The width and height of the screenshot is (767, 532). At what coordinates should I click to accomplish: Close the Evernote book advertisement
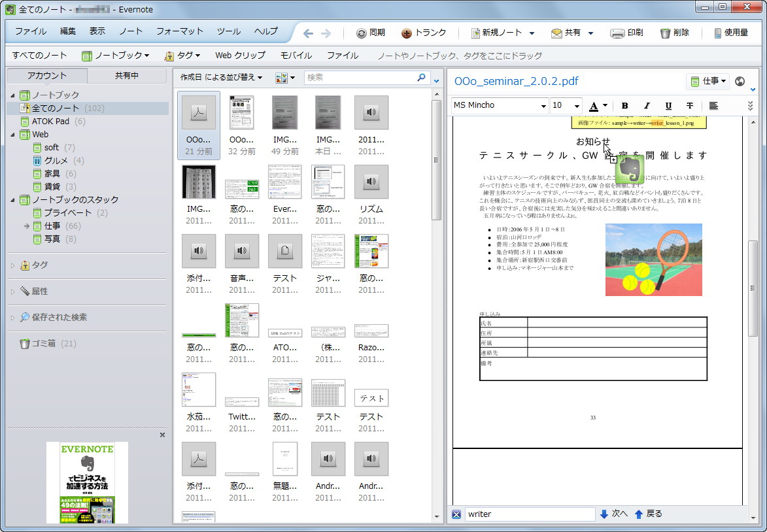click(x=162, y=435)
